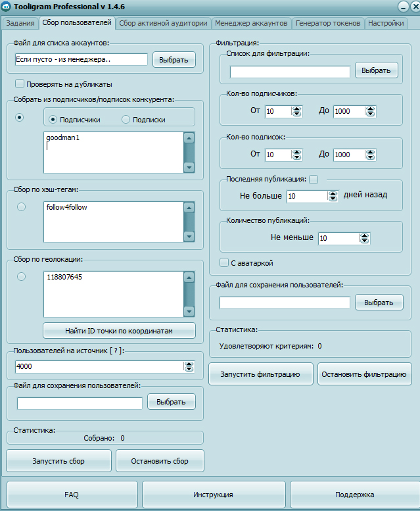Select the geolocation collection radio button

click(x=22, y=277)
